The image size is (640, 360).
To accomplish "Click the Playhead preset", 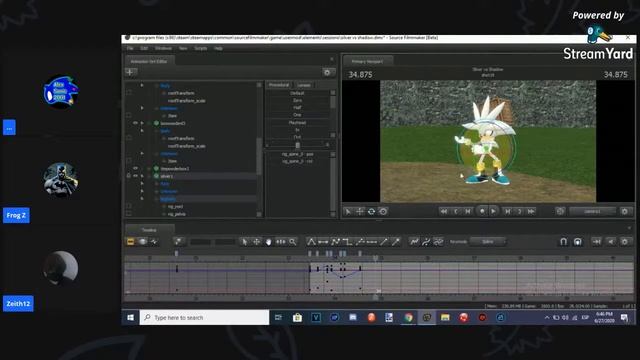I will point(297,122).
